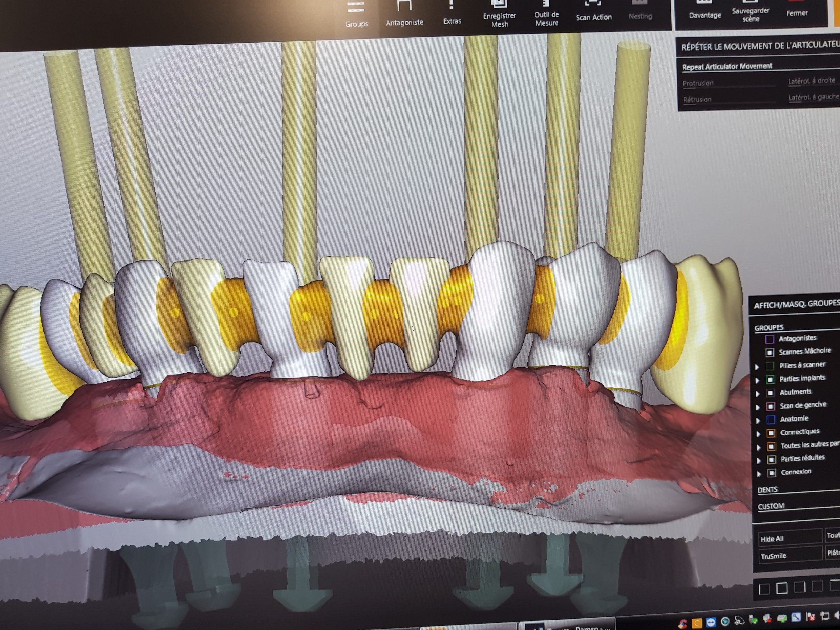Click Protrusion articulator movement
The width and height of the screenshot is (840, 630).
click(698, 83)
